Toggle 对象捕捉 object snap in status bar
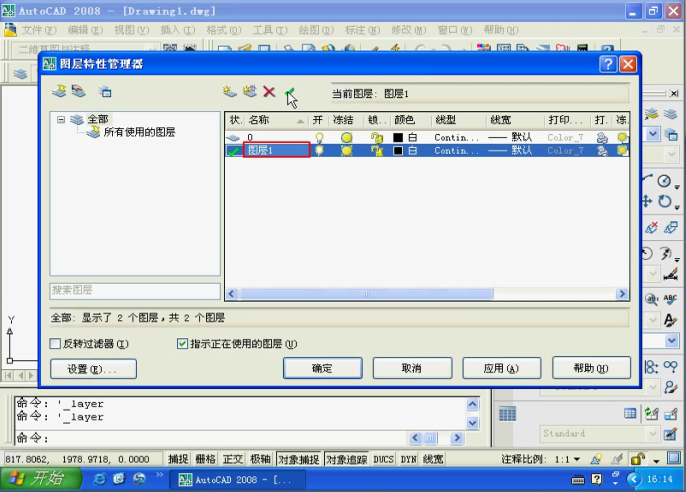 pos(299,459)
